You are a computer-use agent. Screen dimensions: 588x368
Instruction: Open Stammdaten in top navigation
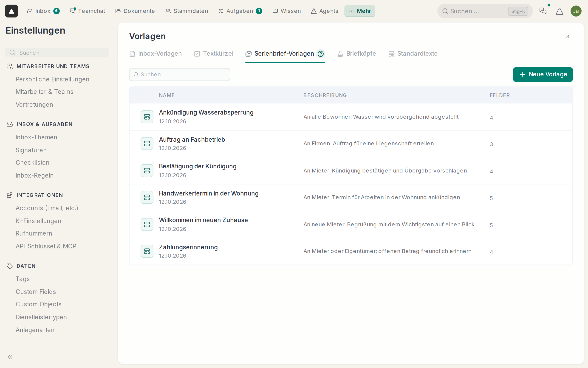click(x=187, y=11)
